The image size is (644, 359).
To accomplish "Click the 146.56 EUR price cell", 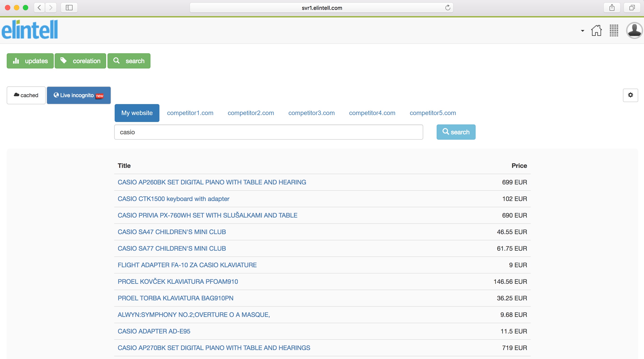I will (510, 281).
